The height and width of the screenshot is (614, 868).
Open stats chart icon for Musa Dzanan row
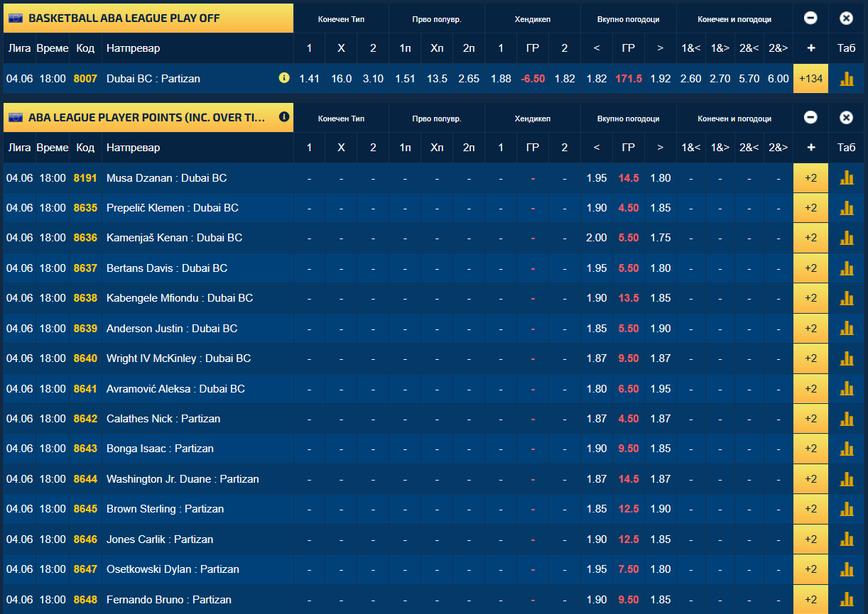tap(846, 178)
